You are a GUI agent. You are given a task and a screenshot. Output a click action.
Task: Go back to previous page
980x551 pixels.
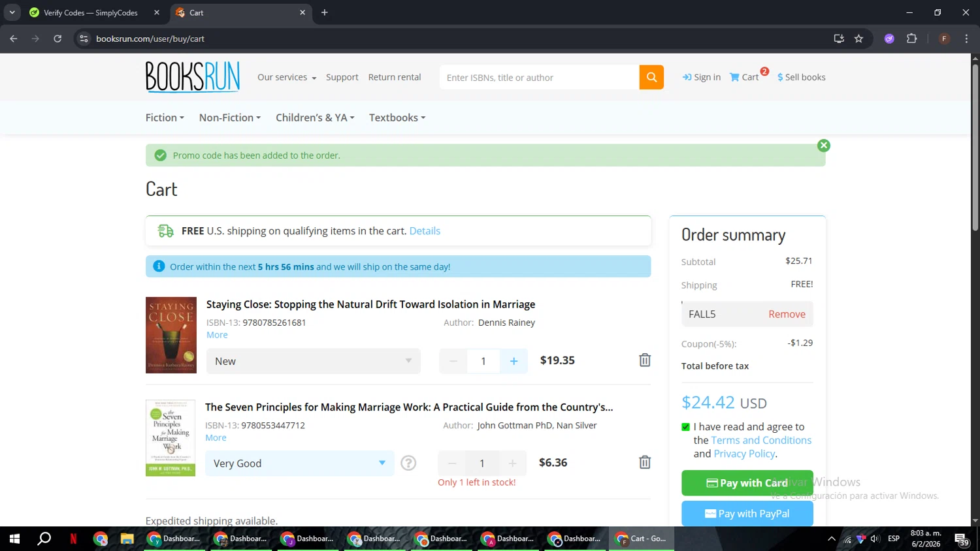point(14,39)
